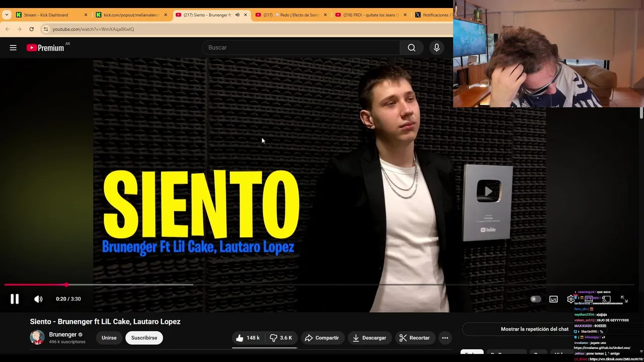Close the Stream - Kick Dashboard tab
Viewport: 644px width, 362px height.
pos(86,15)
